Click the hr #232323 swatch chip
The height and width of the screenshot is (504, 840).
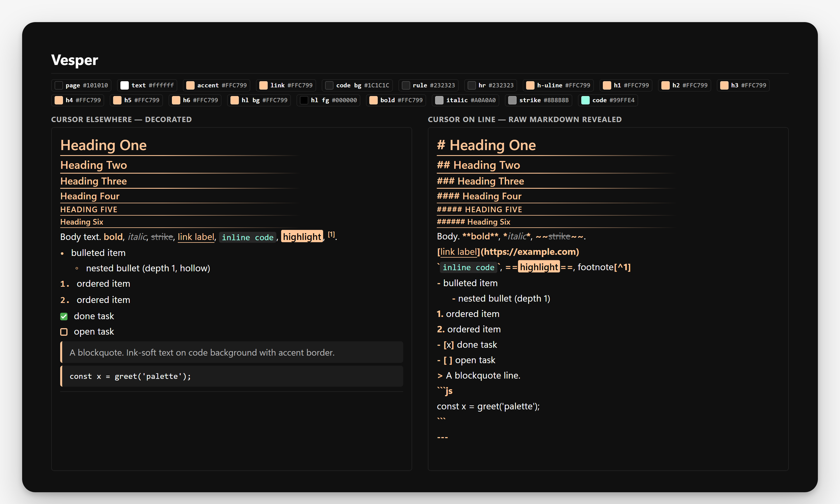[x=491, y=85]
